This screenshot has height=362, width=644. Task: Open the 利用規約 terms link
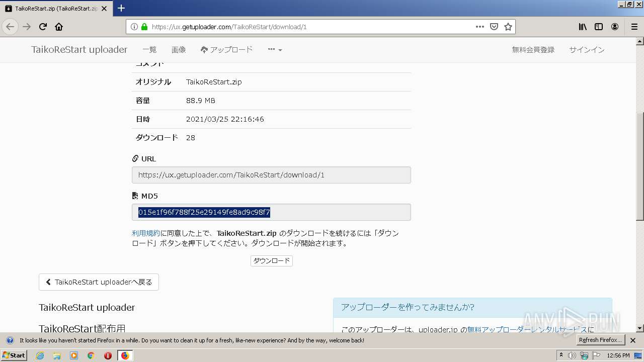[x=146, y=233]
